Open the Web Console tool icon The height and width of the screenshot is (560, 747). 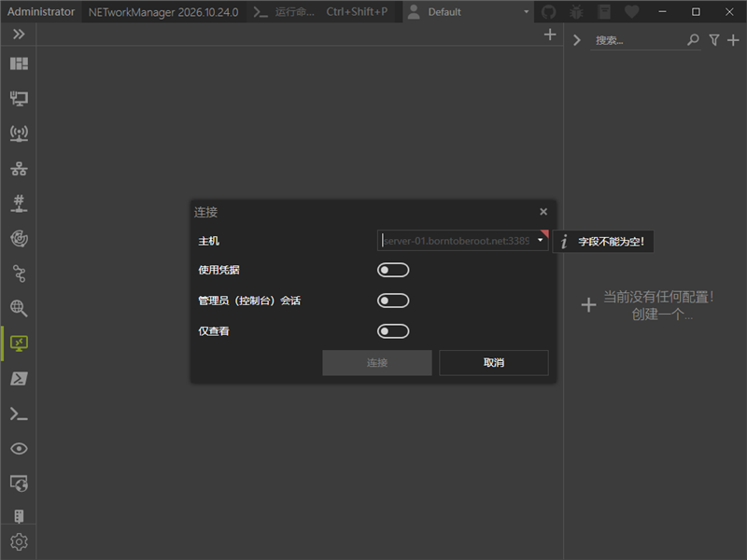[19, 483]
